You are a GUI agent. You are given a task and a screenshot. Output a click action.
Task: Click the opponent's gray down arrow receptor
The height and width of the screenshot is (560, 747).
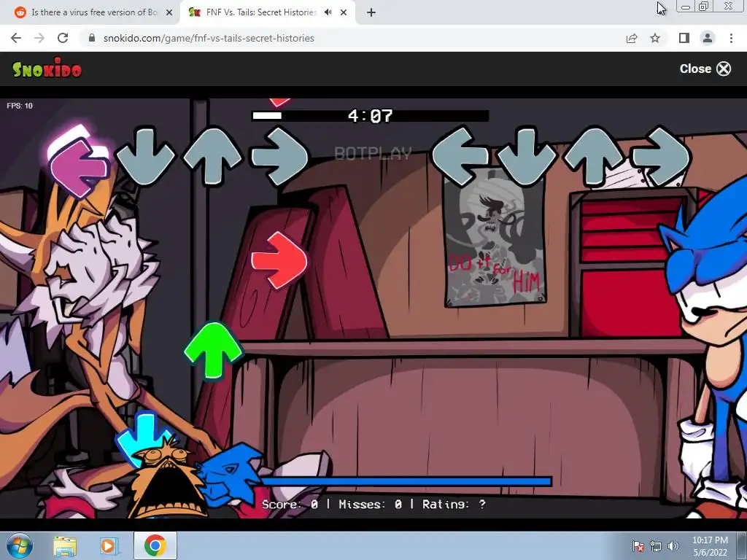pos(145,156)
